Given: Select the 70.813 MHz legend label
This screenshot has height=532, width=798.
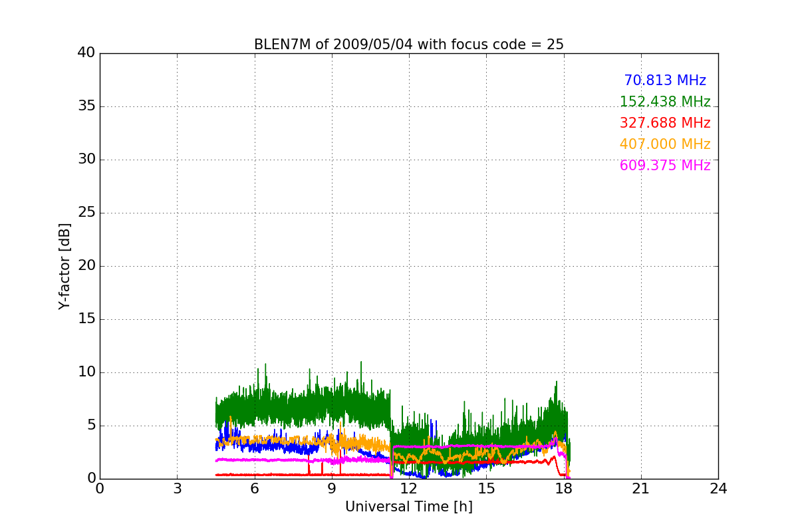Looking at the screenshot, I should (665, 80).
